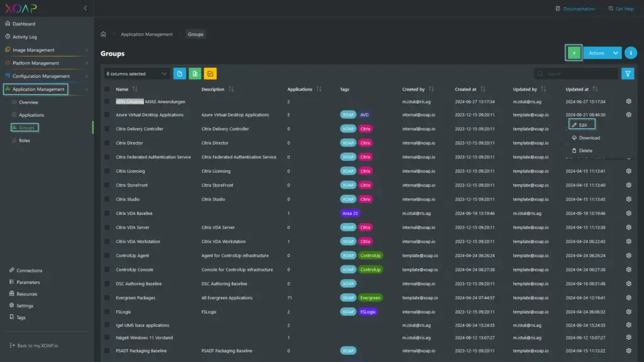Open Roles in the sidebar
The image size is (644, 362).
(25, 140)
